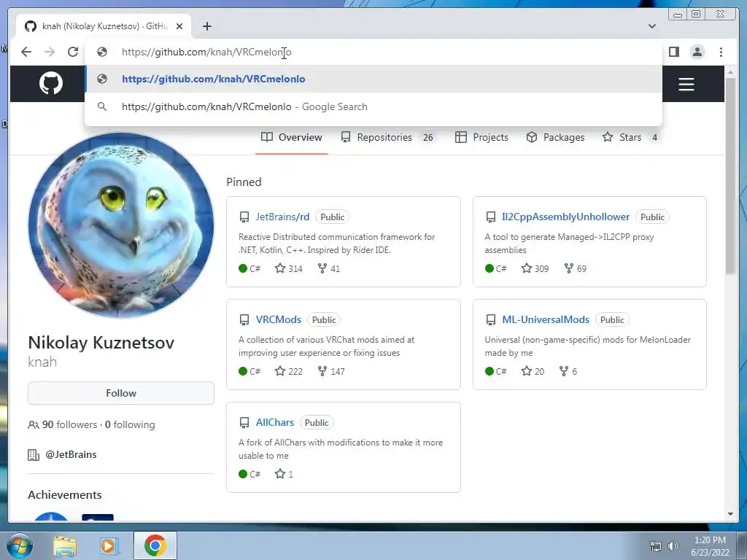Open Windows Explorer from taskbar
Image resolution: width=747 pixels, height=560 pixels.
tap(65, 545)
